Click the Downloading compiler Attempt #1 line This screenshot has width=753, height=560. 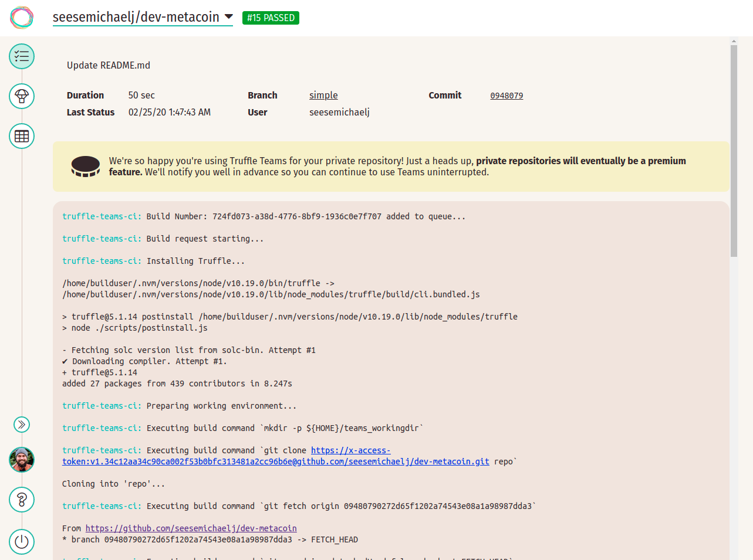(x=144, y=361)
